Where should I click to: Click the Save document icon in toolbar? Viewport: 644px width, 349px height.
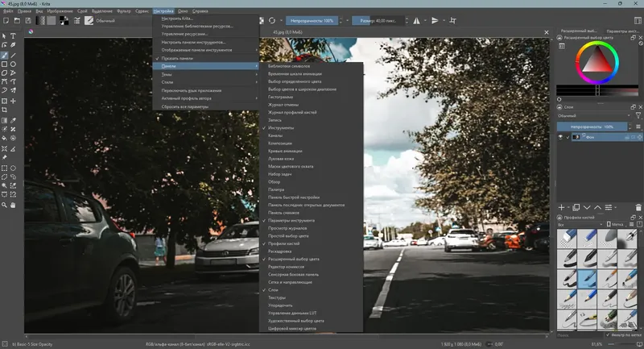point(29,20)
